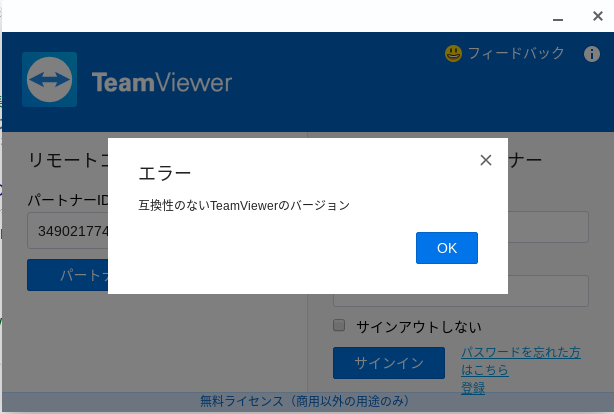Image resolution: width=614 pixels, height=414 pixels.
Task: Click OK in the error dialog
Action: [x=447, y=248]
